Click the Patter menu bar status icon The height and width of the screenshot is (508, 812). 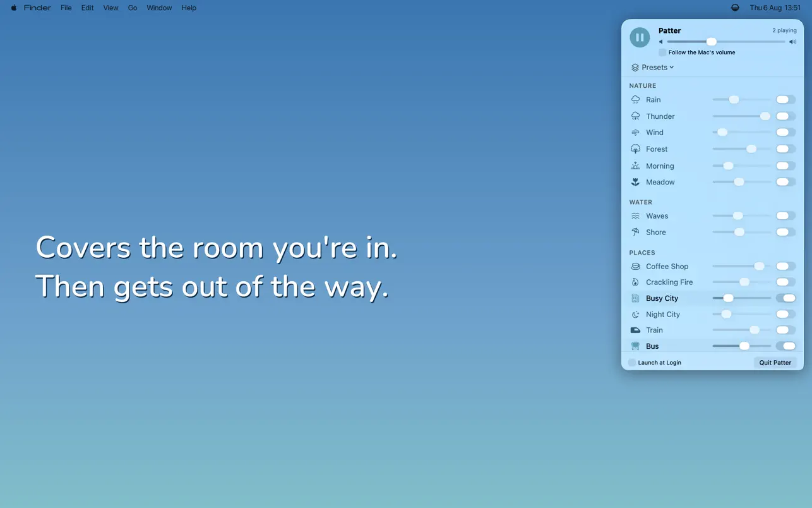tap(735, 8)
